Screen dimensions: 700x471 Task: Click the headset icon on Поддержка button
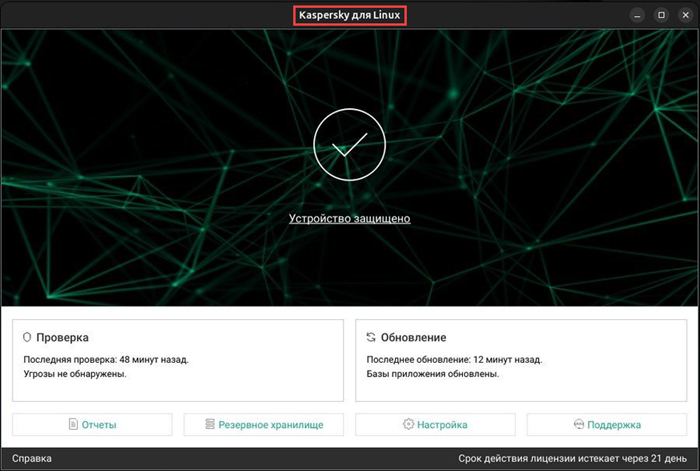point(579,424)
